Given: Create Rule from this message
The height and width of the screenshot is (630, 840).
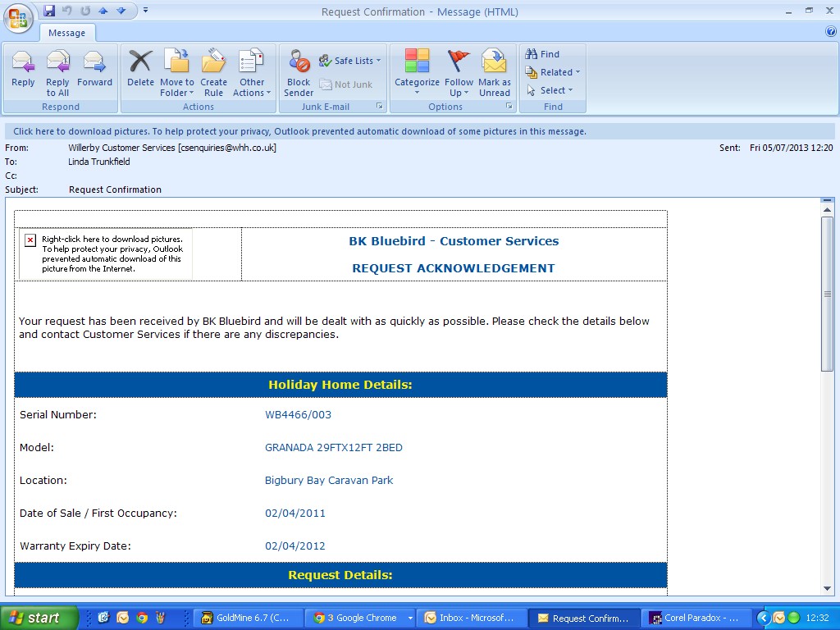Looking at the screenshot, I should click(213, 73).
